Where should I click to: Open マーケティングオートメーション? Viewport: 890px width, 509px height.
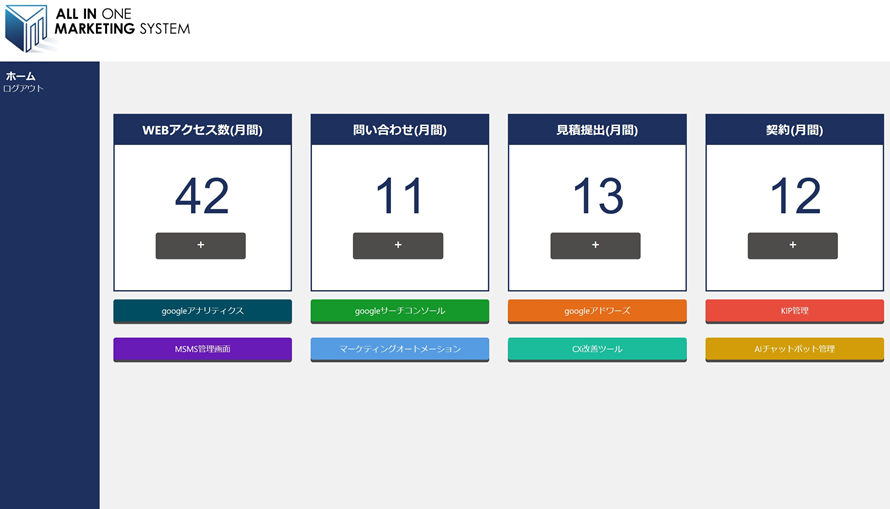click(x=400, y=350)
